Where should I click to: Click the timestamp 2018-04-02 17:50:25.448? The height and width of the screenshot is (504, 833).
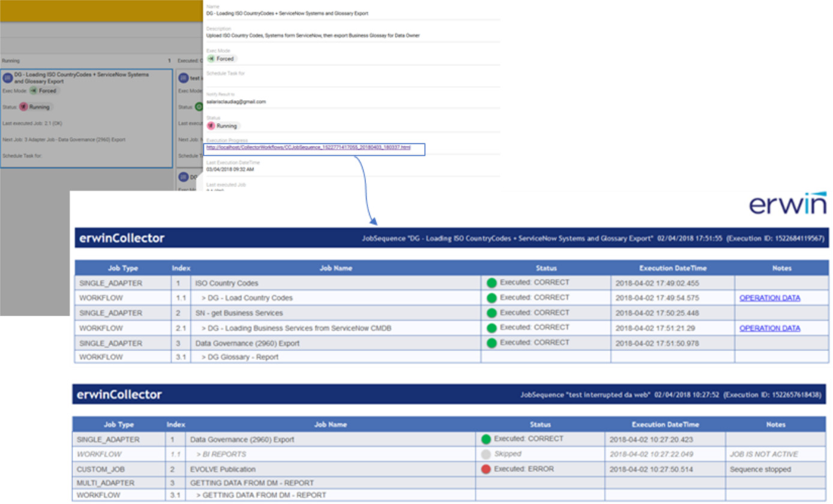pos(657,313)
